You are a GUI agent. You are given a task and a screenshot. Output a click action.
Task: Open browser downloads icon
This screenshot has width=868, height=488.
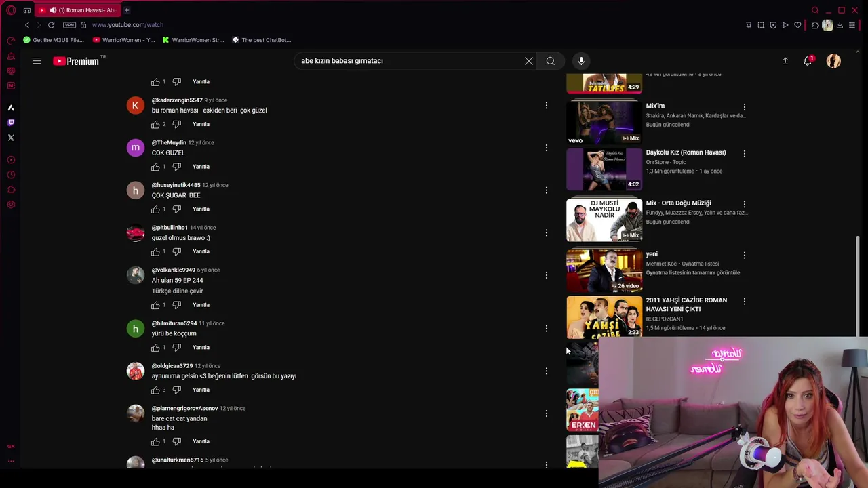coord(840,25)
